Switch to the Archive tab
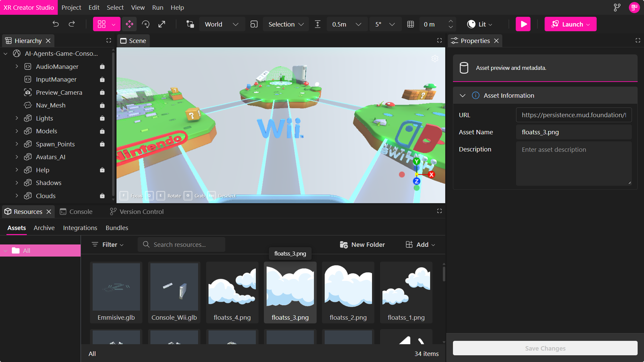Viewport: 644px width, 362px height. (44, 228)
